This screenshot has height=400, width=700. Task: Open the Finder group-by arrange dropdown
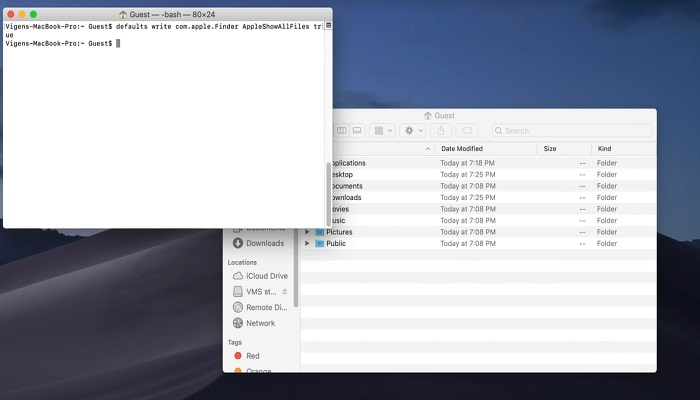pos(382,130)
